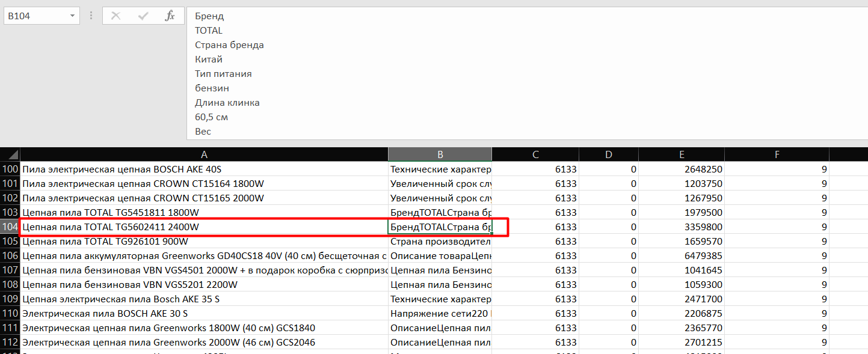Click the name box resize handle dots
868x354 pixels.
click(91, 16)
